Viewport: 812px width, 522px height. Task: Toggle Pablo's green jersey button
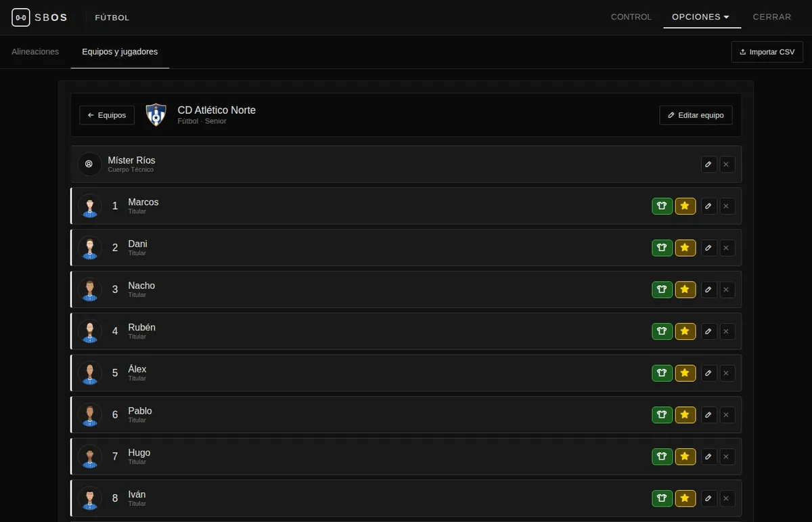point(662,415)
